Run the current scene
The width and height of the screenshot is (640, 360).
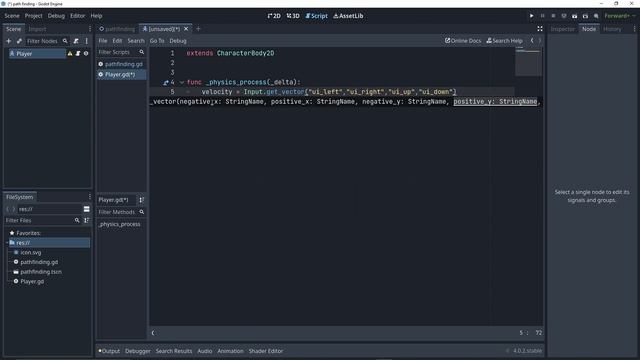point(574,16)
